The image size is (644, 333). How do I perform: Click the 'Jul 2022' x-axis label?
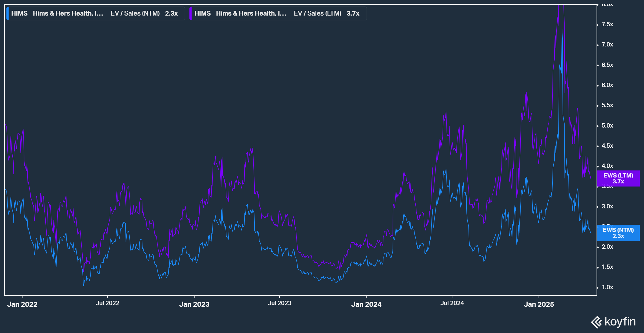pos(108,303)
